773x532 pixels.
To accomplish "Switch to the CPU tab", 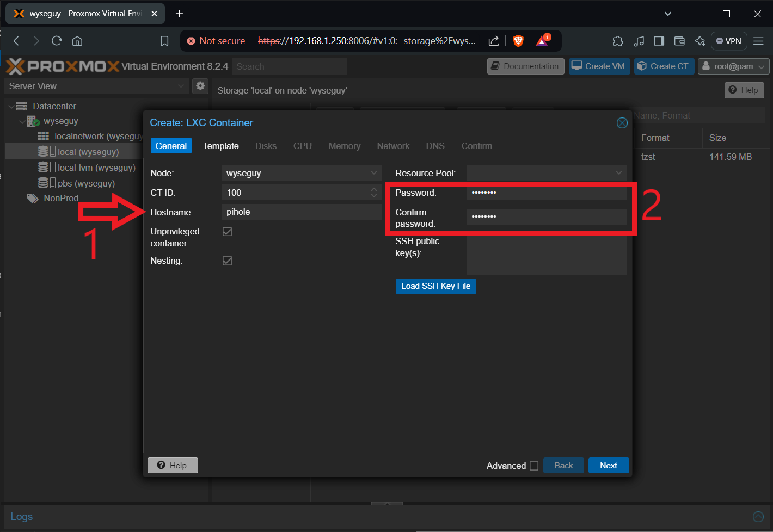I will point(303,146).
